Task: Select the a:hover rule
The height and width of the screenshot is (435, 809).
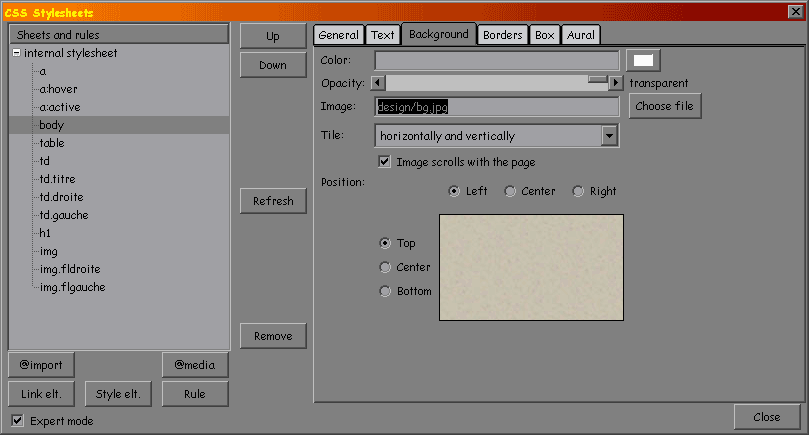Action: click(58, 89)
